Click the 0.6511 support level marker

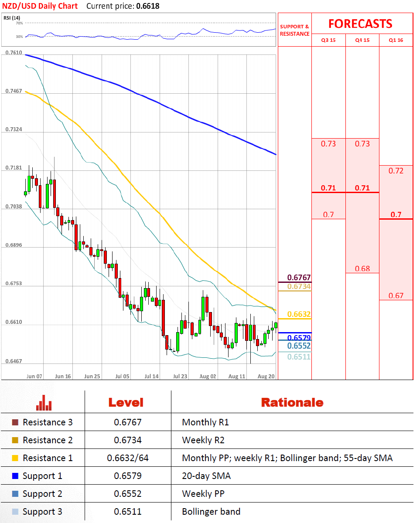pyautogui.click(x=299, y=357)
